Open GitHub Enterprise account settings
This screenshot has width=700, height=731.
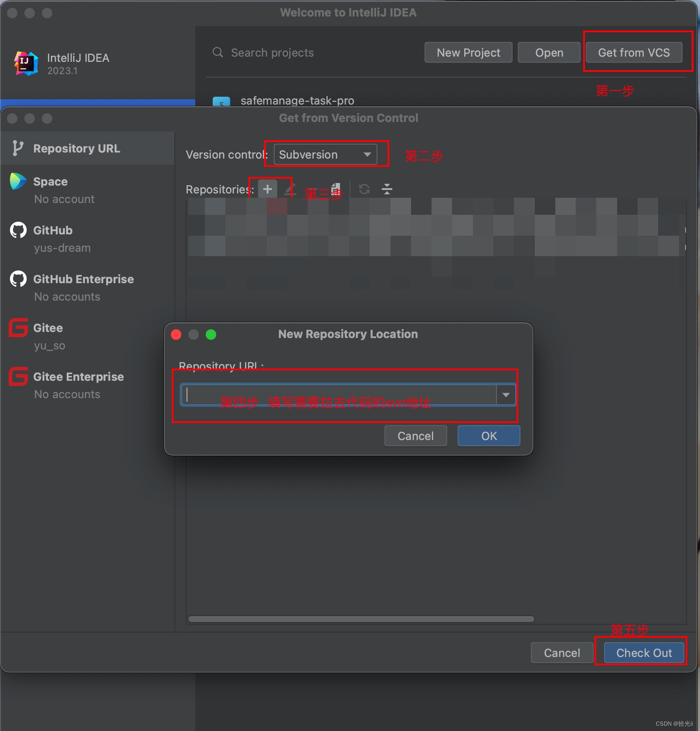(x=84, y=279)
